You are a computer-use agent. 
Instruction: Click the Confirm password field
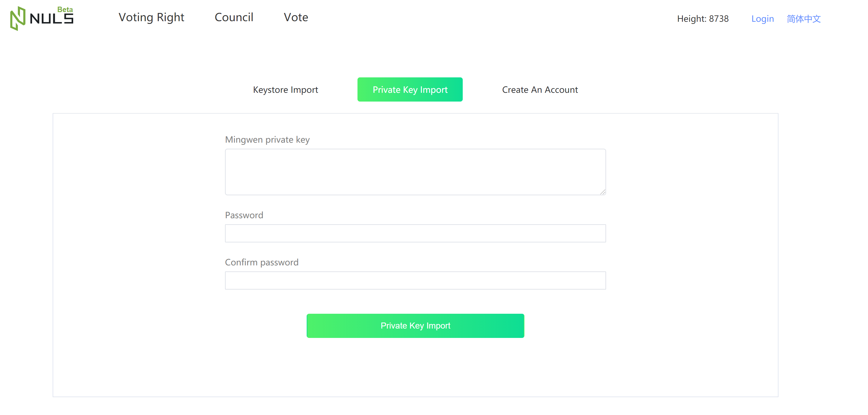coord(416,280)
